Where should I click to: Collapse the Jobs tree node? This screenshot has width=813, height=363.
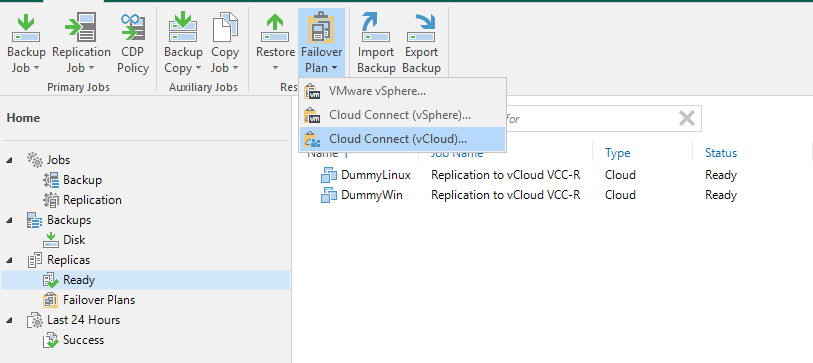pyautogui.click(x=10, y=160)
